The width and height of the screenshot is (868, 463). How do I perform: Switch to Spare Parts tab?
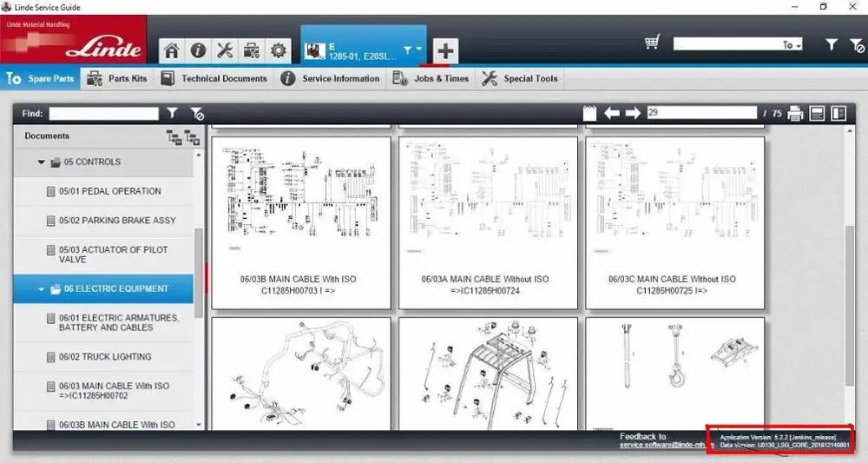pyautogui.click(x=41, y=79)
